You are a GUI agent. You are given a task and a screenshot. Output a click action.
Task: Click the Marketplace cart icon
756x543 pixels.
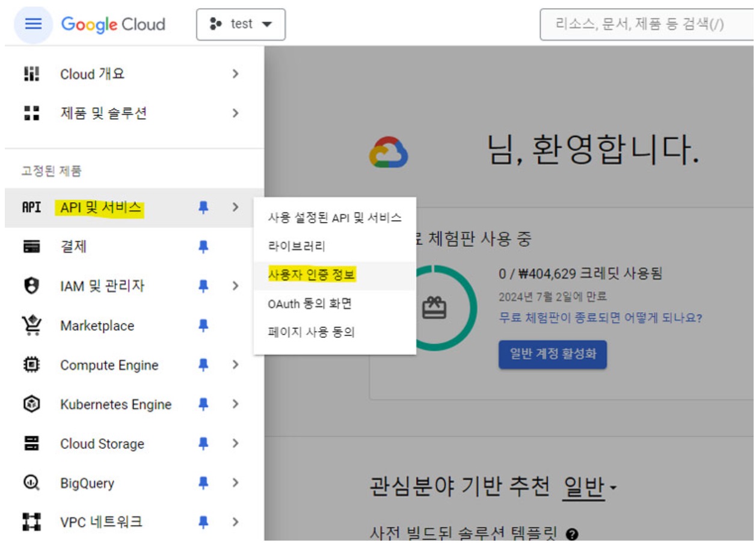[x=32, y=325]
